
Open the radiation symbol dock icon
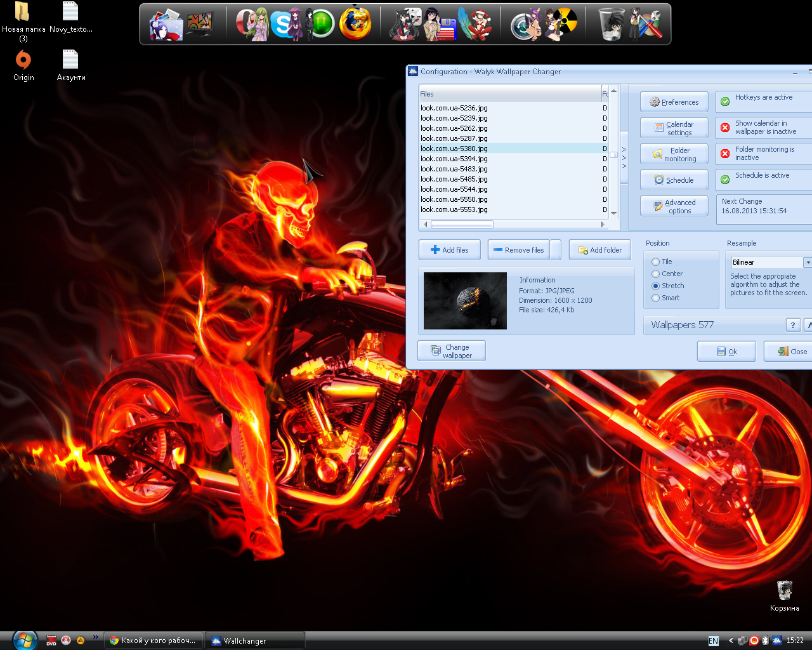coord(561,25)
